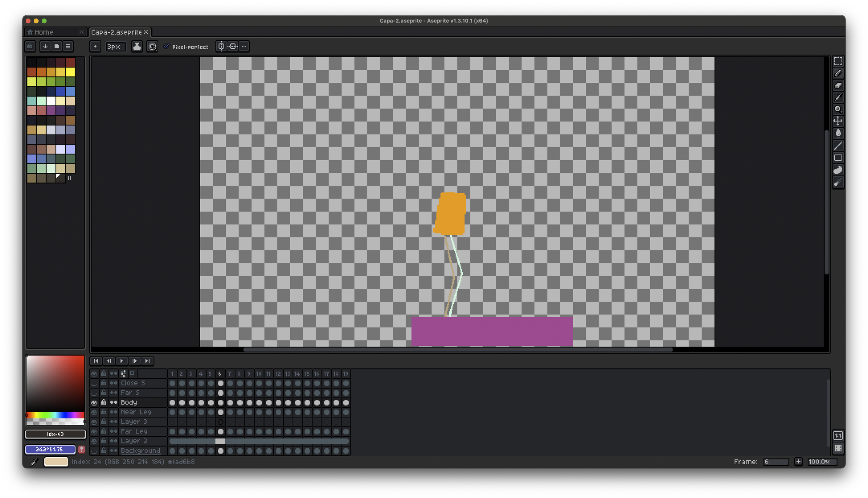The height and width of the screenshot is (498, 868).
Task: Switch to the Home tab
Action: click(x=44, y=32)
